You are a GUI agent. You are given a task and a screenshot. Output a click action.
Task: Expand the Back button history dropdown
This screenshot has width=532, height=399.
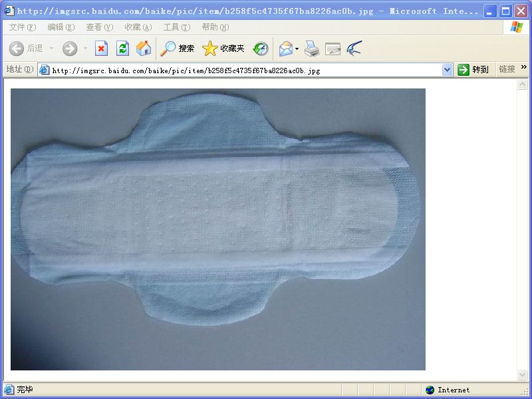(x=52, y=49)
